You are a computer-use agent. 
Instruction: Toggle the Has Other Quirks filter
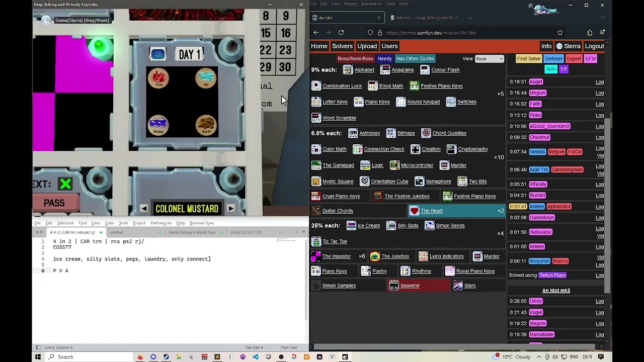[x=415, y=59]
